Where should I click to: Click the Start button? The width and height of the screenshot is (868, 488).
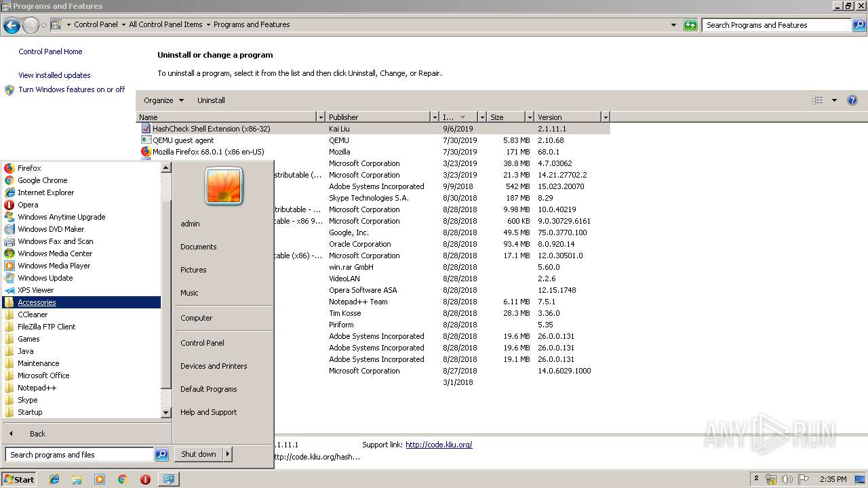coord(19,479)
